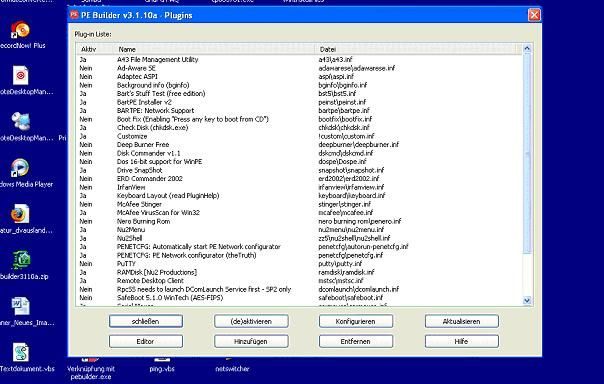
Task: Sort the list by the Aktiv column header
Action: pyautogui.click(x=95, y=49)
